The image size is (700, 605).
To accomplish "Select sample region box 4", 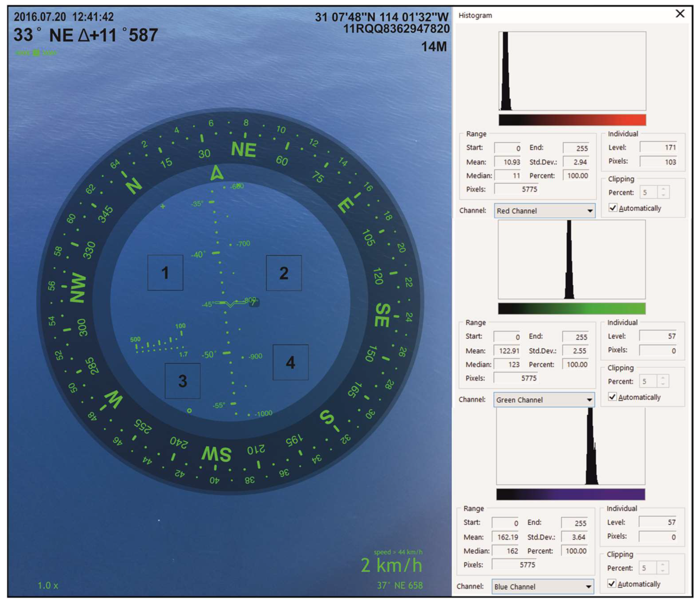I will (290, 362).
